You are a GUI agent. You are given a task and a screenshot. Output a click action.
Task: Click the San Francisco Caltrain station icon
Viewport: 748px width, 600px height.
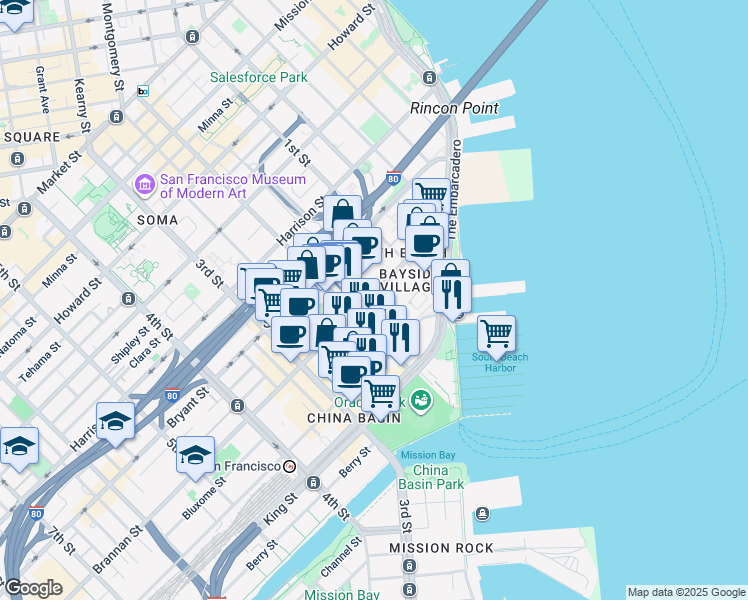(289, 466)
